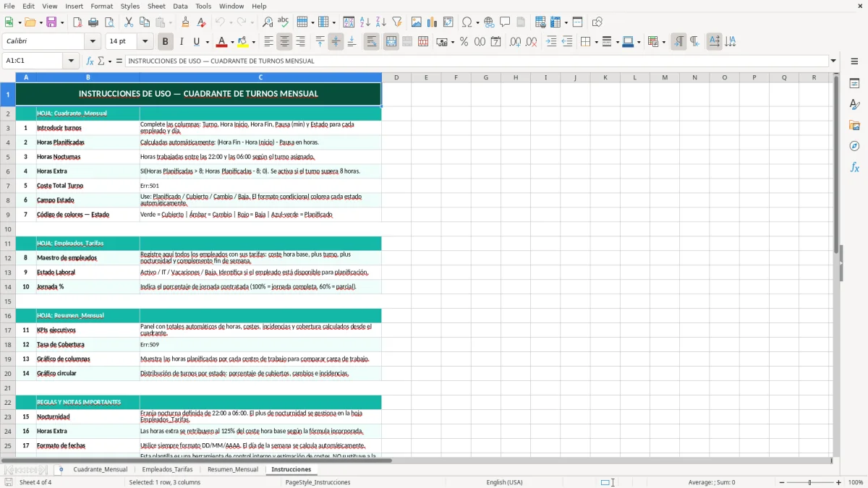Open the Font Name dropdown arrow

[x=93, y=42]
